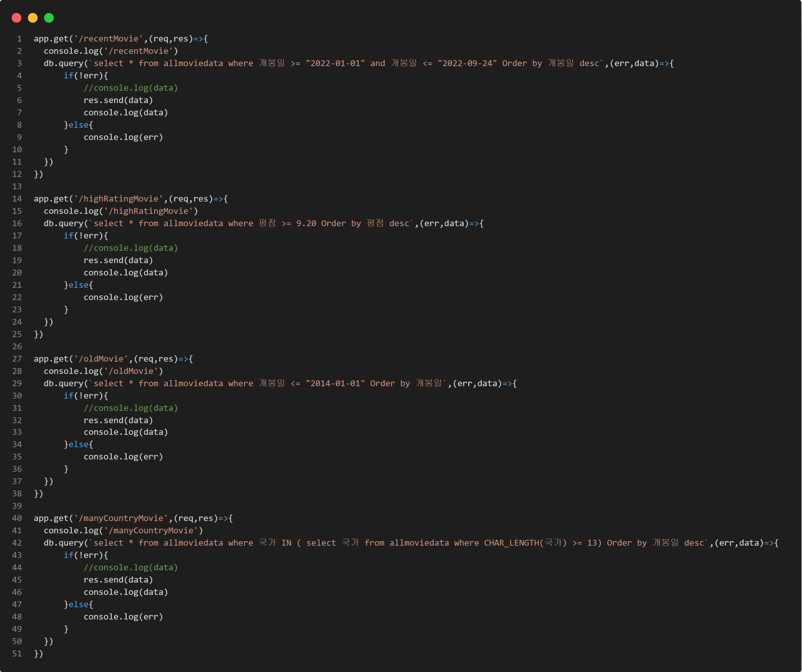
Task: Click the 'and' keyword in line 3 query
Action: 378,64
